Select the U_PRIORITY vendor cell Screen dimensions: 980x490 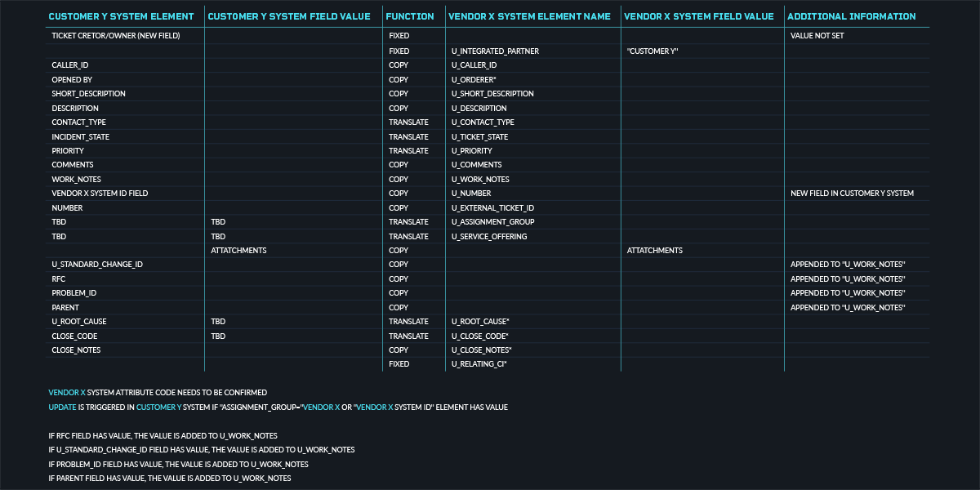point(472,150)
